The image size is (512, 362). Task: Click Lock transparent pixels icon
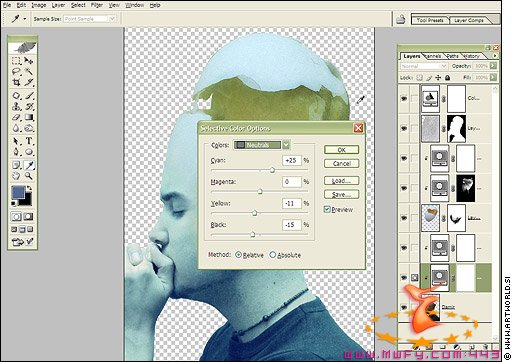[420, 78]
